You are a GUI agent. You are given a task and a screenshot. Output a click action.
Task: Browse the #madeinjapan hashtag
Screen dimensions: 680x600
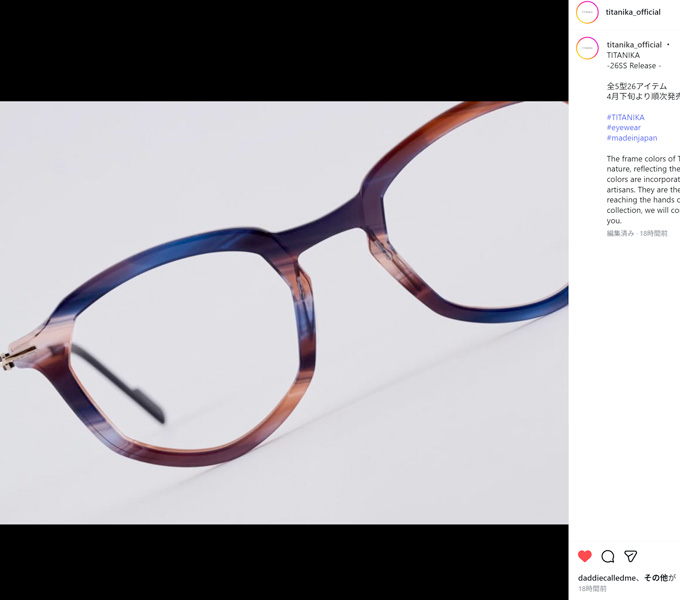(x=631, y=138)
